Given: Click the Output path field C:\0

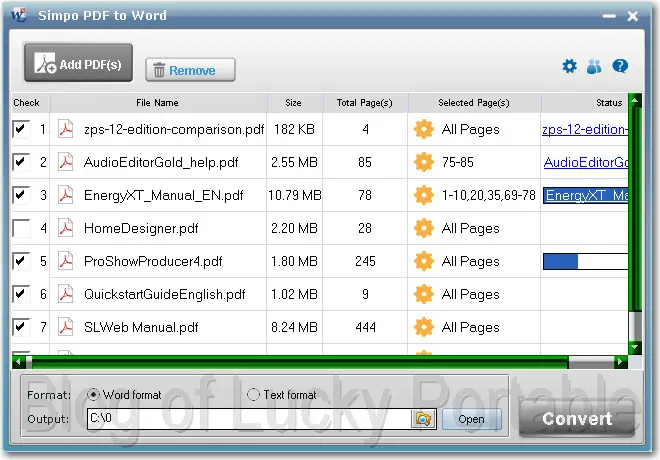Looking at the screenshot, I should [249, 419].
